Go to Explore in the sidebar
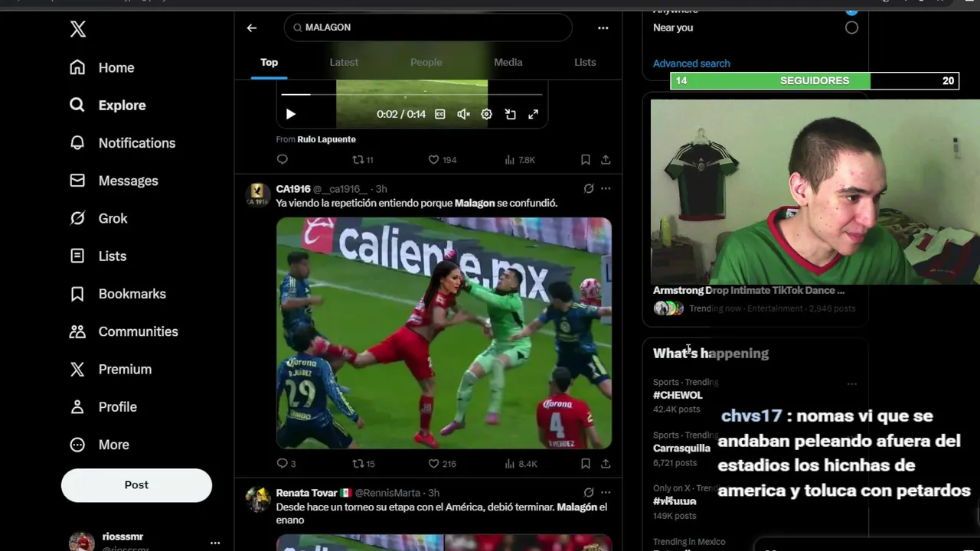The image size is (980, 551). pos(107,105)
